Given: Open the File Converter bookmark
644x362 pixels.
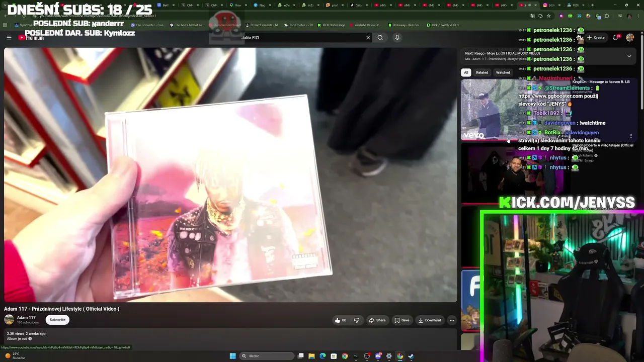Looking at the screenshot, I should (x=147, y=25).
